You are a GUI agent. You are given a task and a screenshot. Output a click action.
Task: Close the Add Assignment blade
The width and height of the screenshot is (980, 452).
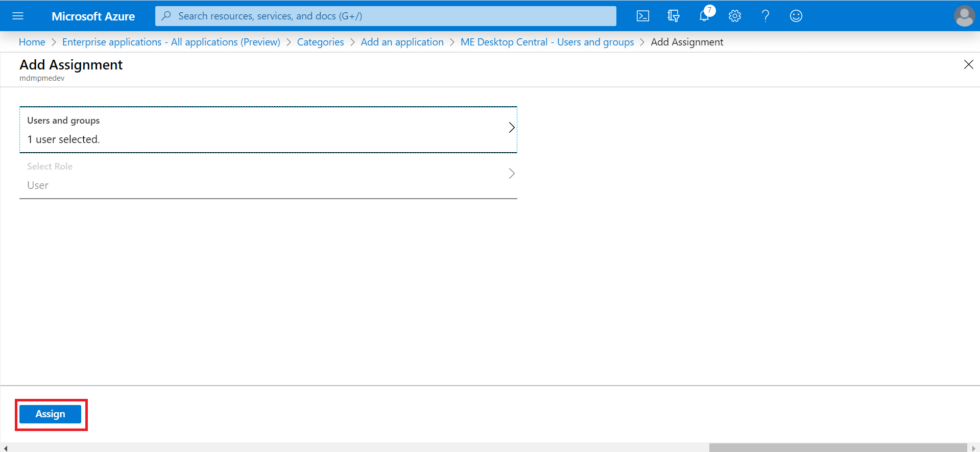pyautogui.click(x=968, y=64)
